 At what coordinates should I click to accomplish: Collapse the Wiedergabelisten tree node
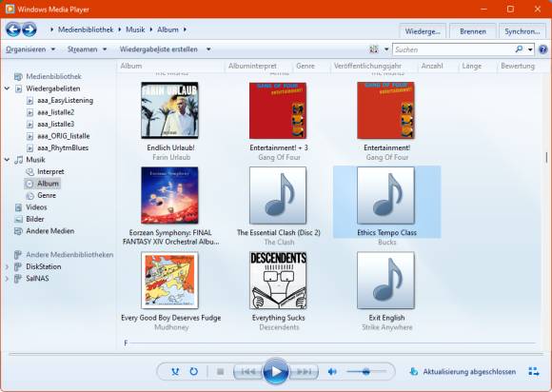(7, 88)
